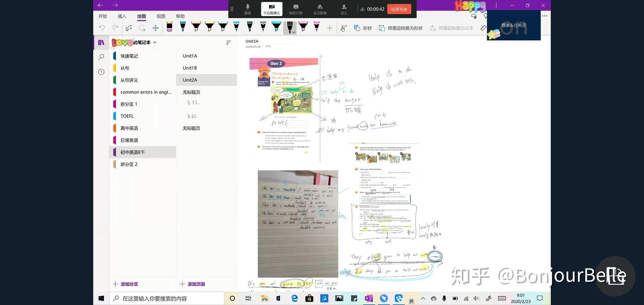Viewport: 644px width, 305px height.
Task: Mute microphone via 静音 in meeting bar
Action: [x=247, y=9]
